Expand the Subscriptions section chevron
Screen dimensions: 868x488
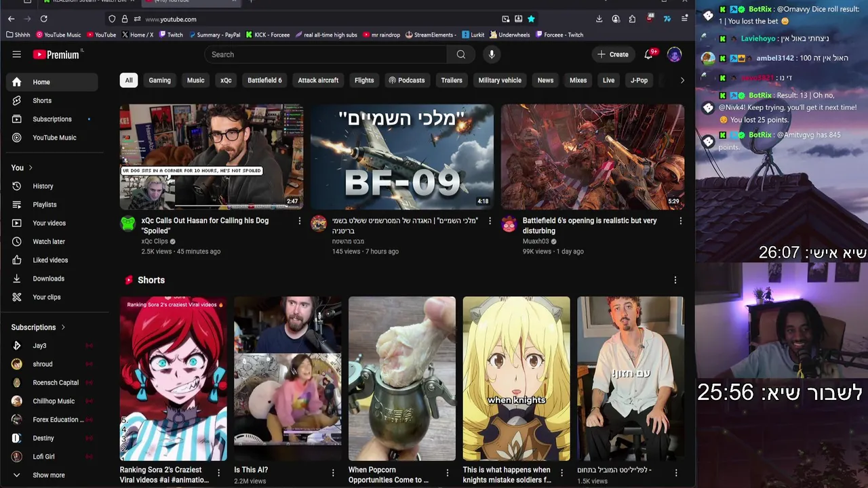click(63, 327)
